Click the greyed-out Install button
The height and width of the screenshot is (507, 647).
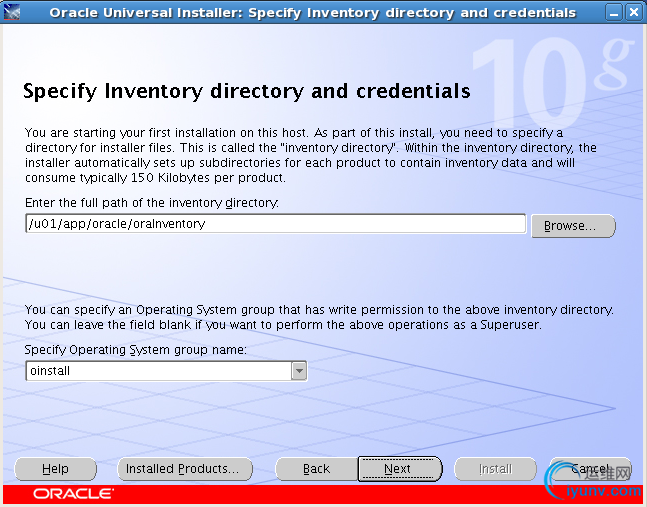tap(495, 469)
